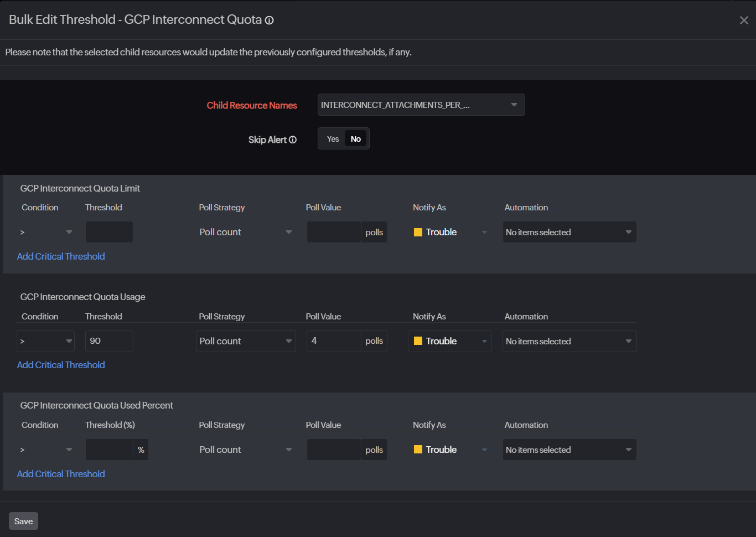756x537 pixels.
Task: Add Critical Threshold for Quota Used Percent
Action: [x=61, y=474]
